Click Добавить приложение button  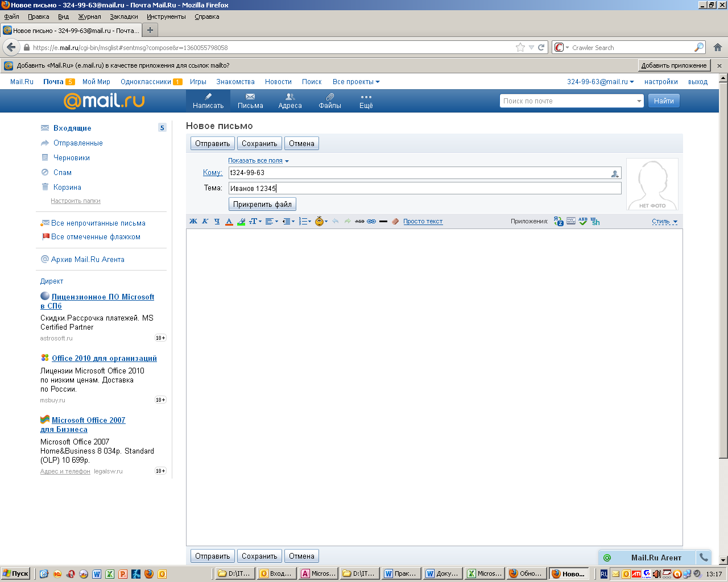click(x=674, y=65)
